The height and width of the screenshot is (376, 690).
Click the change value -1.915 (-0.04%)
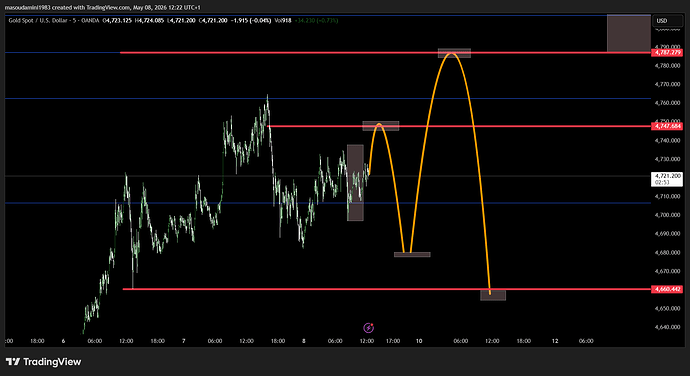tap(251, 21)
